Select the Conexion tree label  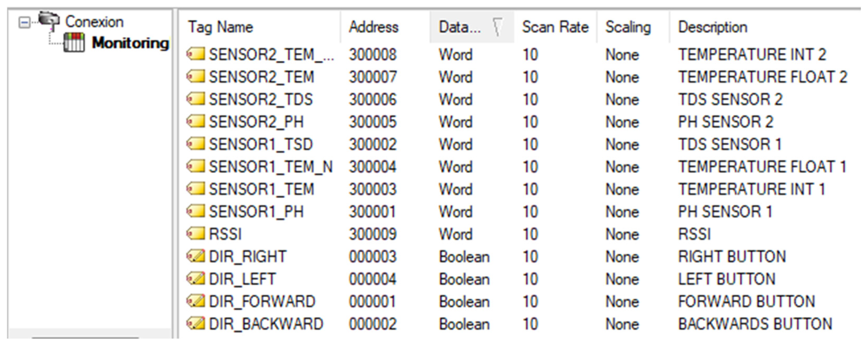click(x=94, y=22)
